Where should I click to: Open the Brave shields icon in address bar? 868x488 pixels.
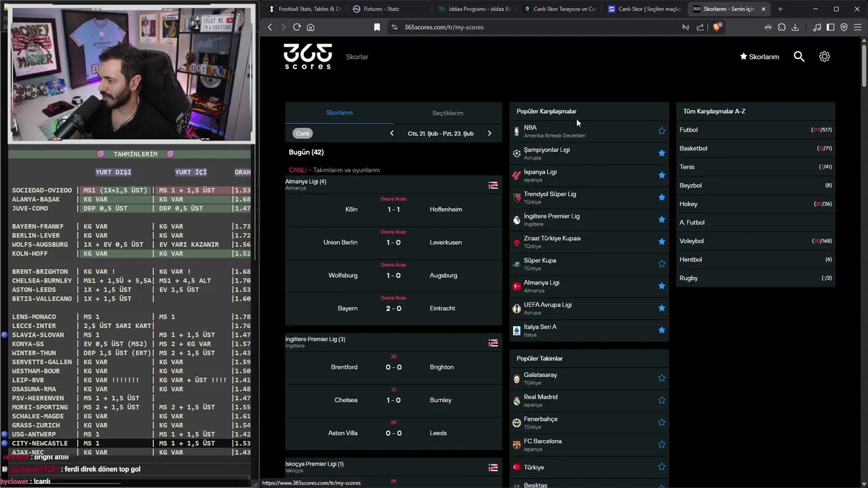(x=717, y=27)
